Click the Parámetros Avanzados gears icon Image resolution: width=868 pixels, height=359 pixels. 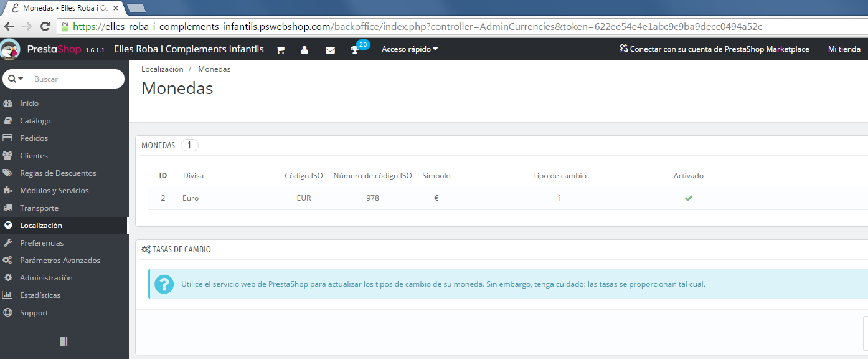click(x=7, y=261)
